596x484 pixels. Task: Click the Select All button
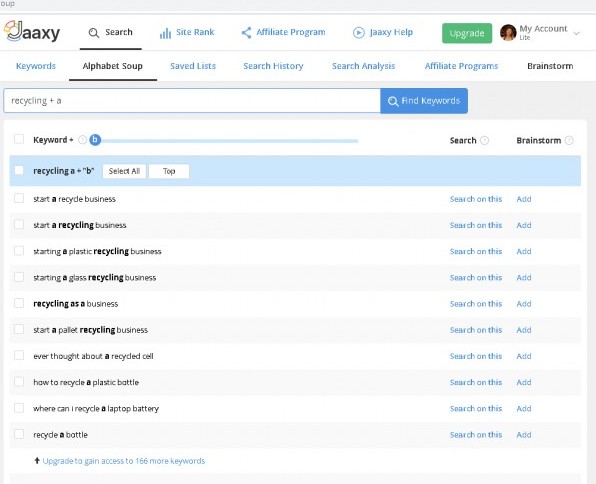(x=124, y=171)
